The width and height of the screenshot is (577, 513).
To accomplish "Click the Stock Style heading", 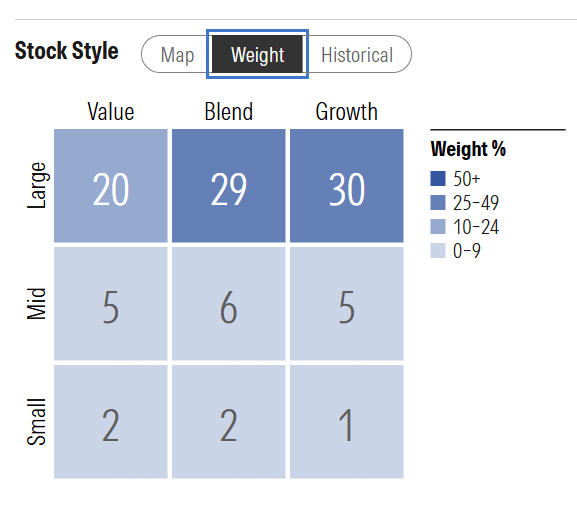I will tap(67, 51).
